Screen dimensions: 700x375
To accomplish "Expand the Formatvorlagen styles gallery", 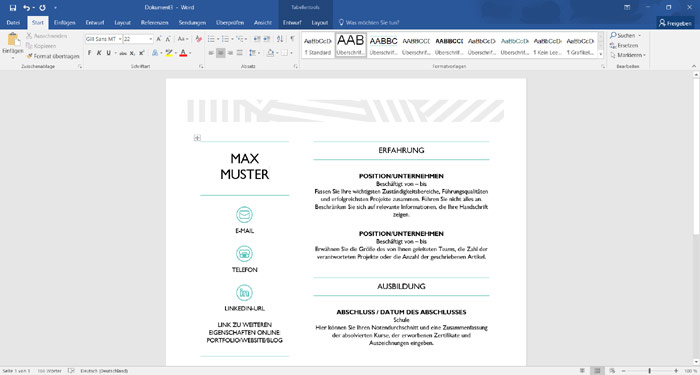I will point(600,54).
